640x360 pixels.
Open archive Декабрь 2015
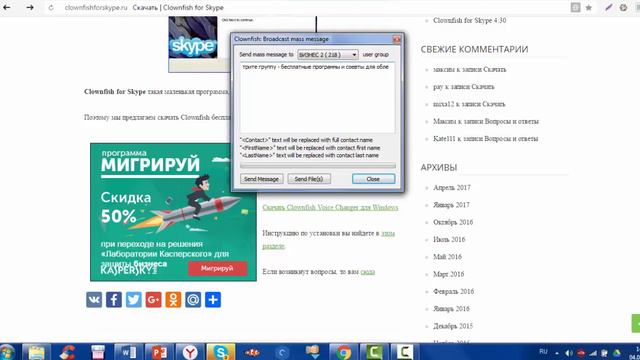click(x=453, y=326)
